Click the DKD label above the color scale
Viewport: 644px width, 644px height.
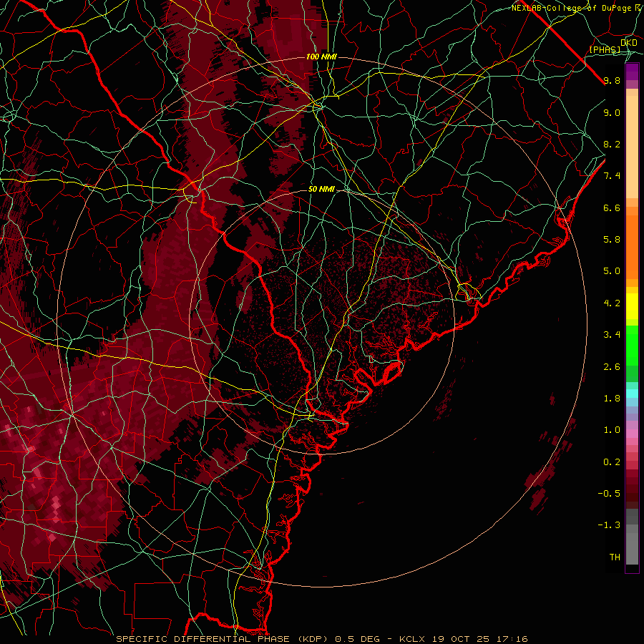tap(629, 42)
